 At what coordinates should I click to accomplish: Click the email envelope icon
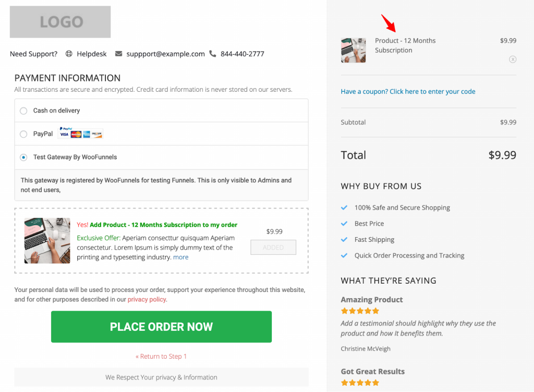point(118,54)
